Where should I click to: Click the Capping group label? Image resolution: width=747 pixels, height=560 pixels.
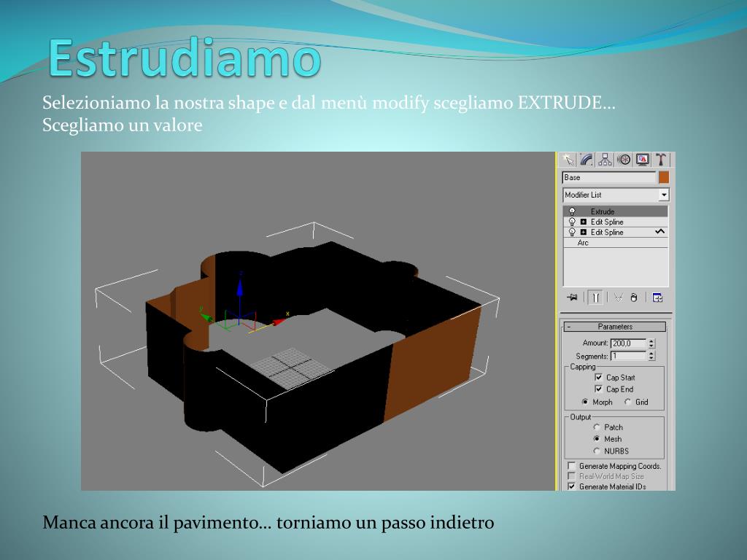coord(583,367)
